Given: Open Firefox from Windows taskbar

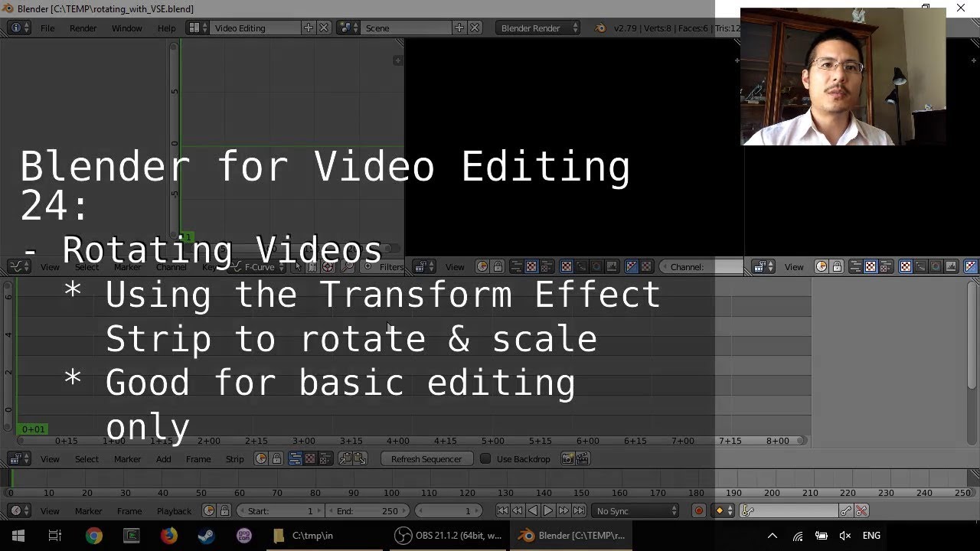Looking at the screenshot, I should pos(168,536).
